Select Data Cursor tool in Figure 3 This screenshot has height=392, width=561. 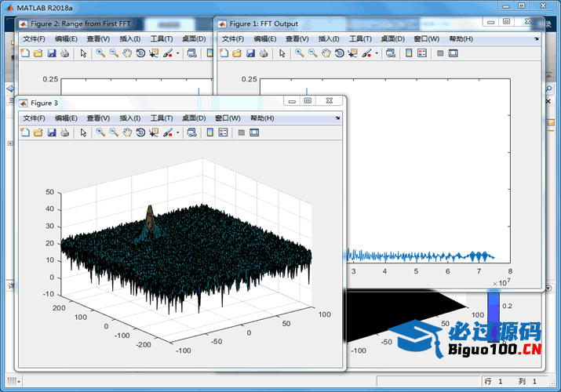click(154, 132)
